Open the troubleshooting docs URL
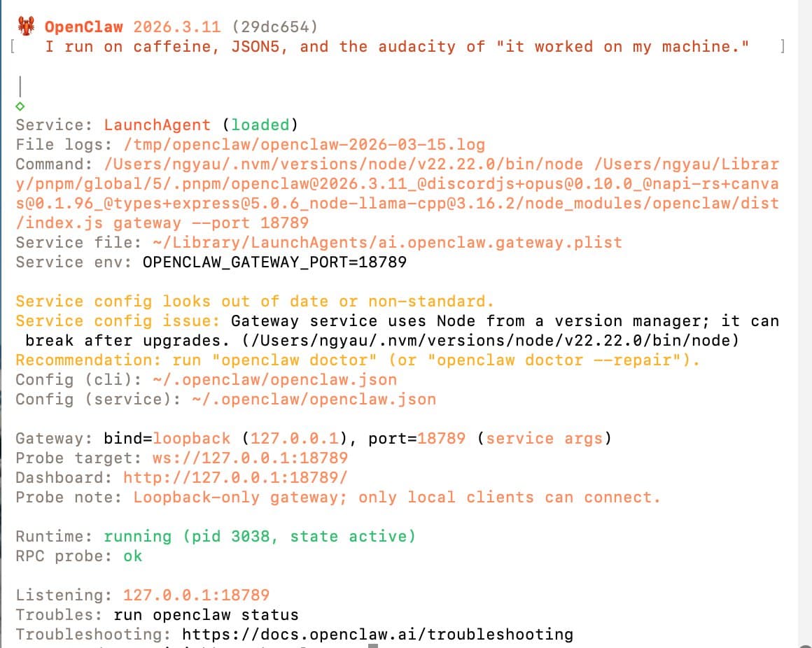This screenshot has height=648, width=812. (x=377, y=634)
